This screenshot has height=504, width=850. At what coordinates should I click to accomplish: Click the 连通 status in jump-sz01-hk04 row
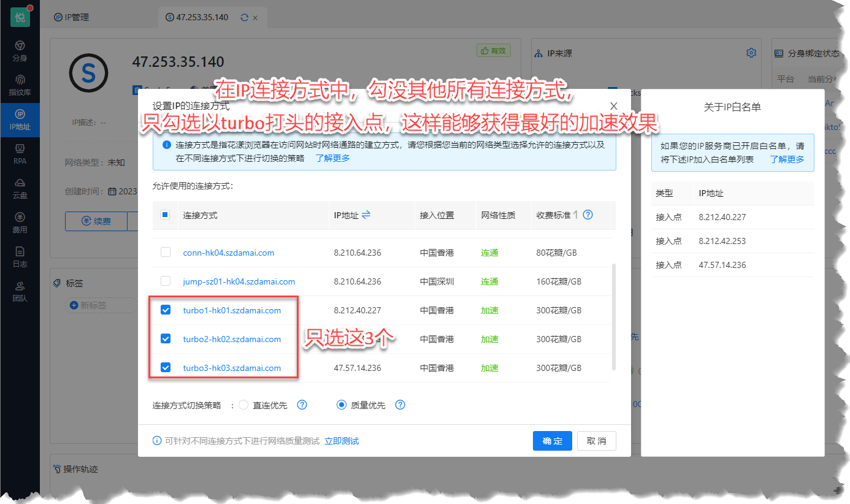point(489,281)
